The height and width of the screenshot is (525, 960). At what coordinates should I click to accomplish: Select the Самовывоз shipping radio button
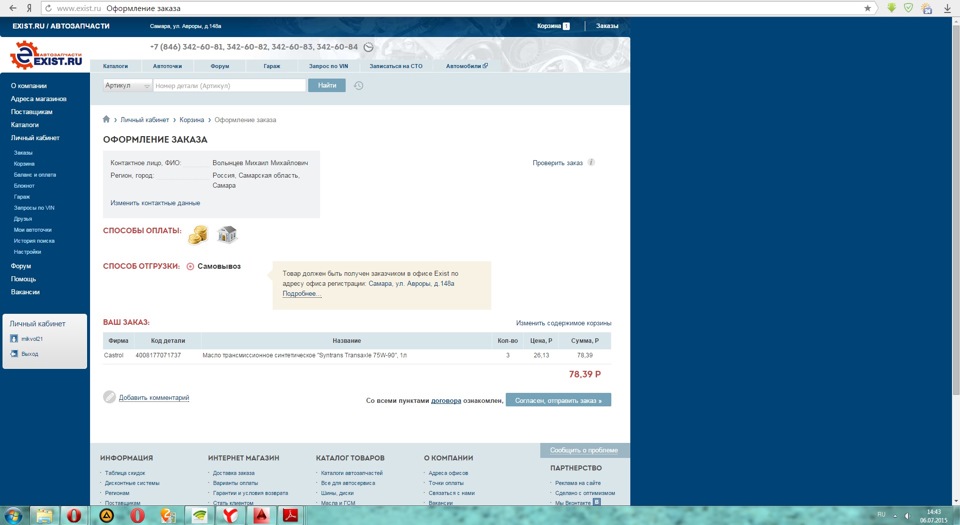pos(190,266)
